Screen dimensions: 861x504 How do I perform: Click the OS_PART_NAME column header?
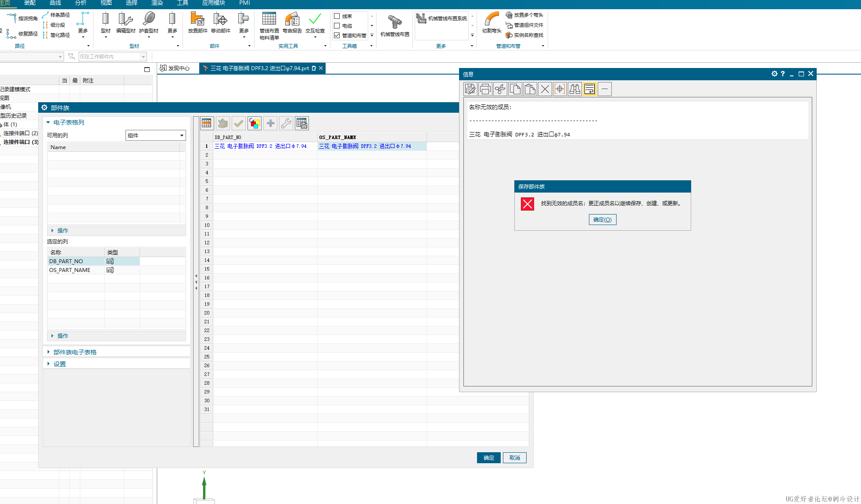tap(372, 137)
